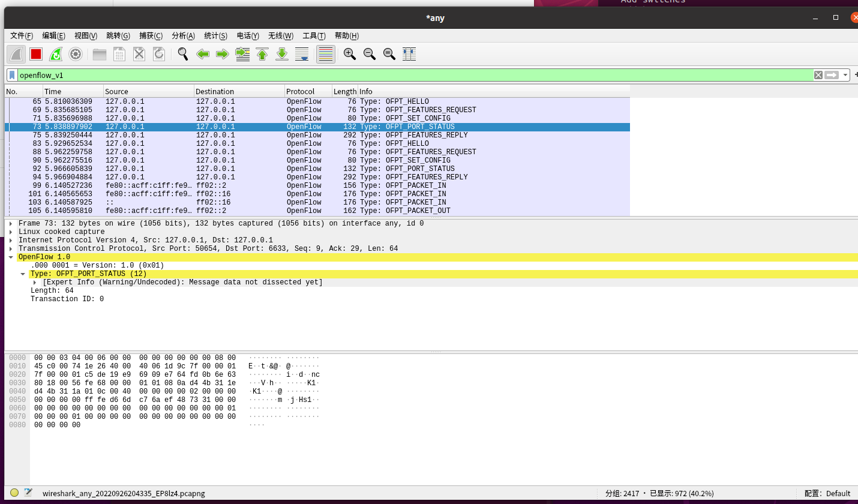The height and width of the screenshot is (504, 858).
Task: Sort packets by Destination column header
Action: [x=239, y=91]
